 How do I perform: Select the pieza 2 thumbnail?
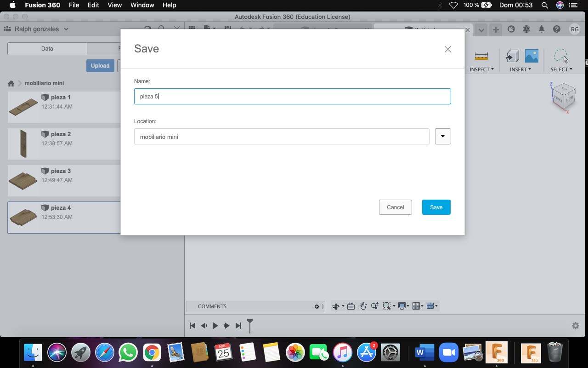point(23,144)
